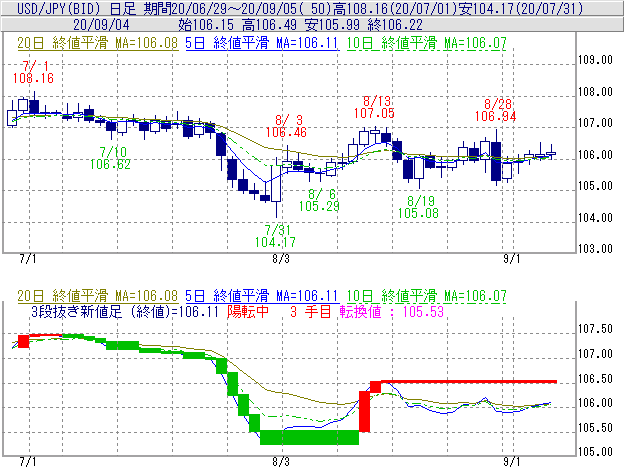Viewport: 624px width, 474px height.
Task: Click the open price 始106.15
Action: 206,25
